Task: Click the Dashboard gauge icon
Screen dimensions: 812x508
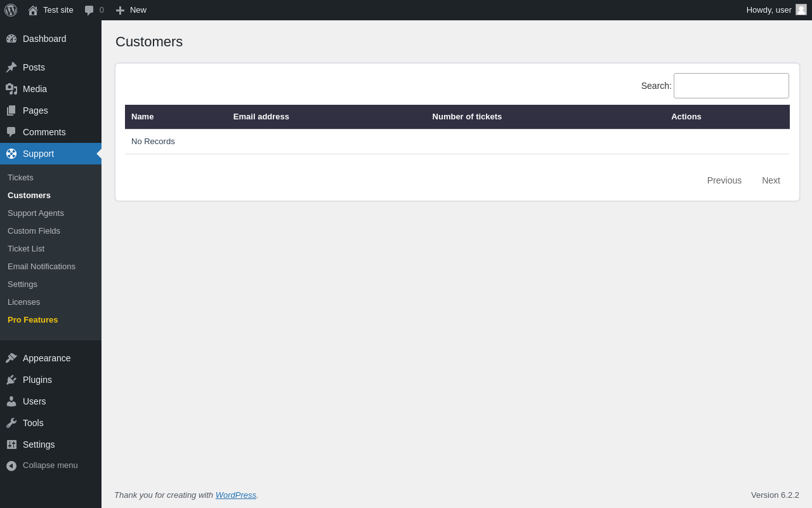Action: (11, 39)
